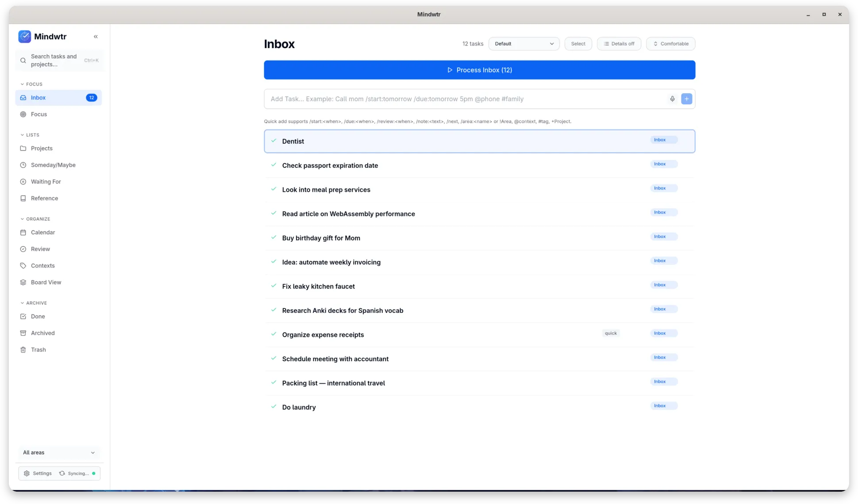Open the All areas dropdown
858x504 pixels.
(x=59, y=453)
